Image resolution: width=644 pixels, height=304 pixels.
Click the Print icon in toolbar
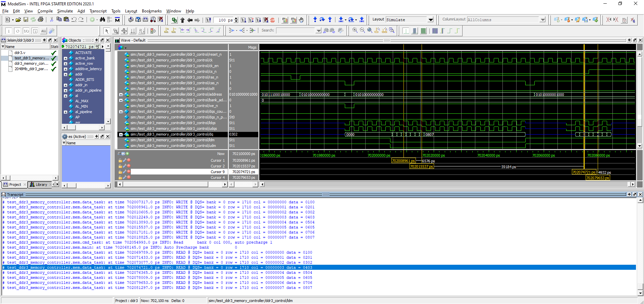(41, 20)
